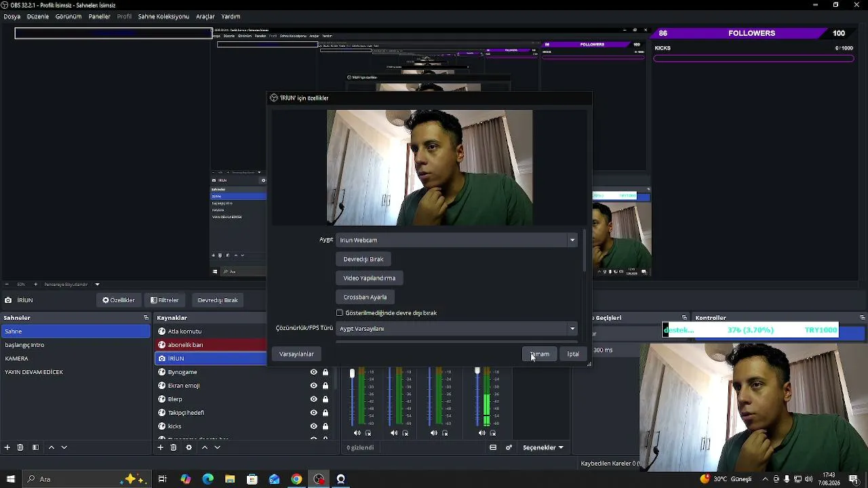The image size is (868, 488).
Task: Click the properties dialog vertical scrollbar
Action: tap(584, 252)
